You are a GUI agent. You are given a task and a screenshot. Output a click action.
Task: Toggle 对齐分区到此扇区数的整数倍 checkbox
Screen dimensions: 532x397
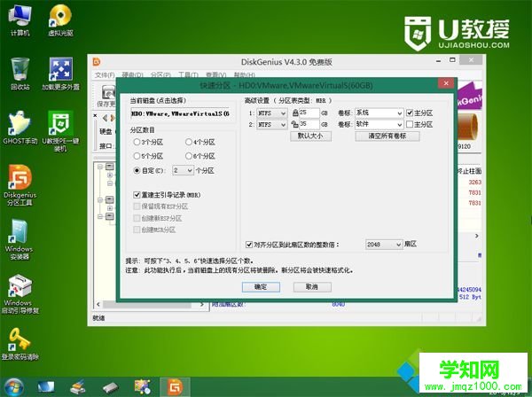click(249, 245)
